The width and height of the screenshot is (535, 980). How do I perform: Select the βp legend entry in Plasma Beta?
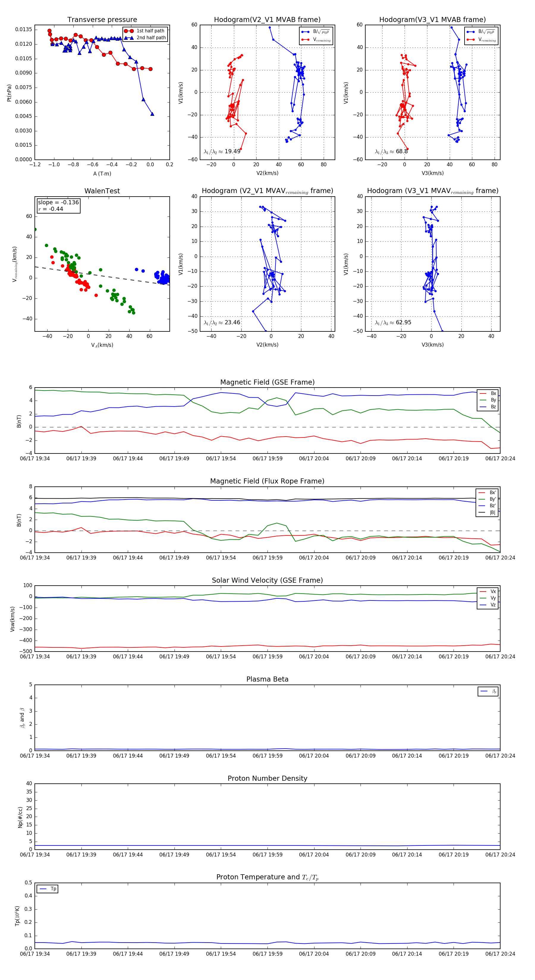[488, 691]
